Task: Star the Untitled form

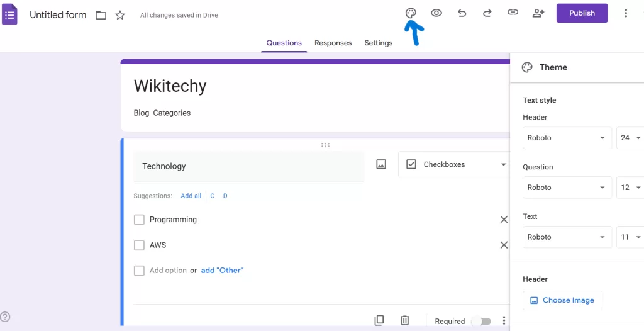Action: coord(120,15)
